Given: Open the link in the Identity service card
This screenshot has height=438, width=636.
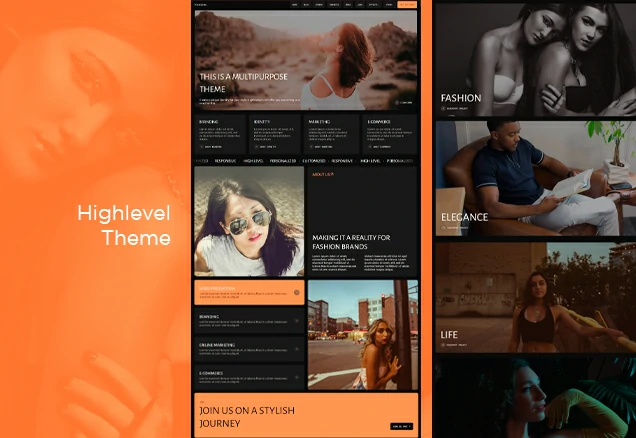Looking at the screenshot, I should [x=265, y=147].
